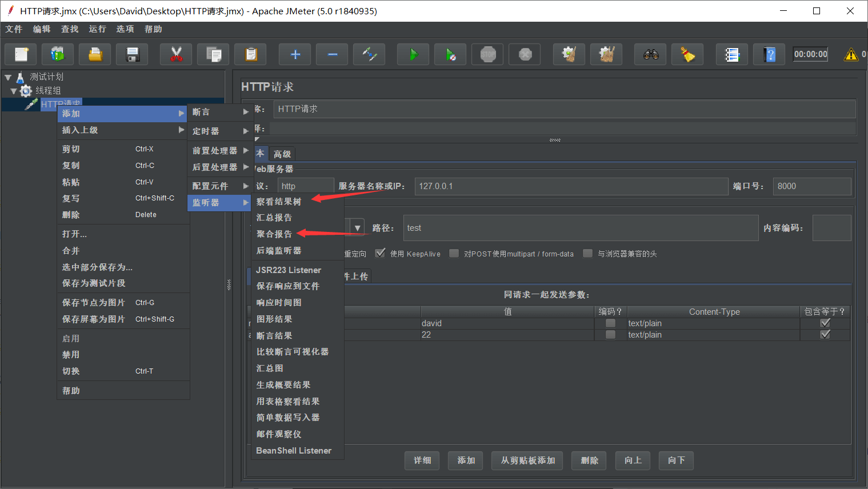Image resolution: width=868 pixels, height=489 pixels.
Task: Toggle 编码 checkbox in the 22 row
Action: pyautogui.click(x=610, y=335)
